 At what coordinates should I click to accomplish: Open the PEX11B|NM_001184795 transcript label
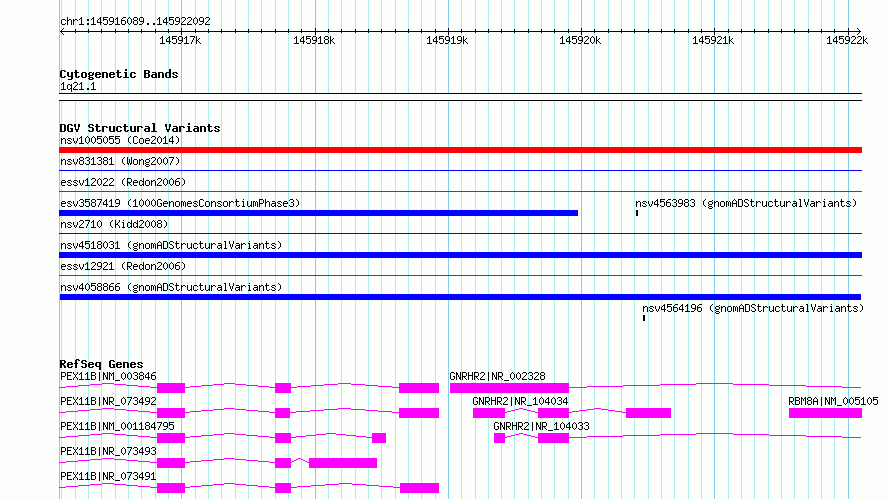(x=117, y=426)
